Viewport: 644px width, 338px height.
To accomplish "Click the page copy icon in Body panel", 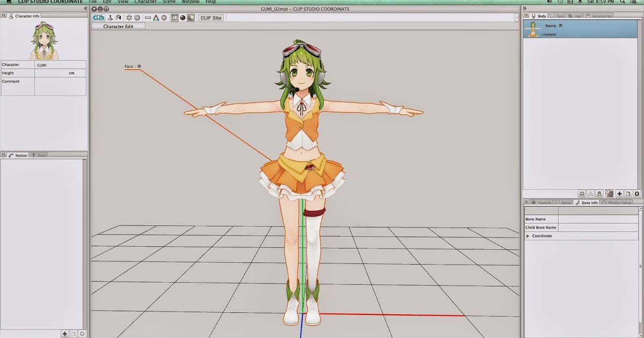I will (x=628, y=194).
